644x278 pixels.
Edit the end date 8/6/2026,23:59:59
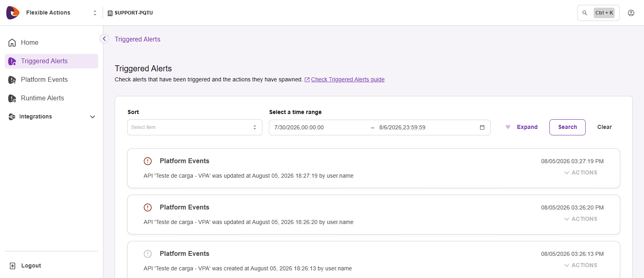pyautogui.click(x=402, y=128)
